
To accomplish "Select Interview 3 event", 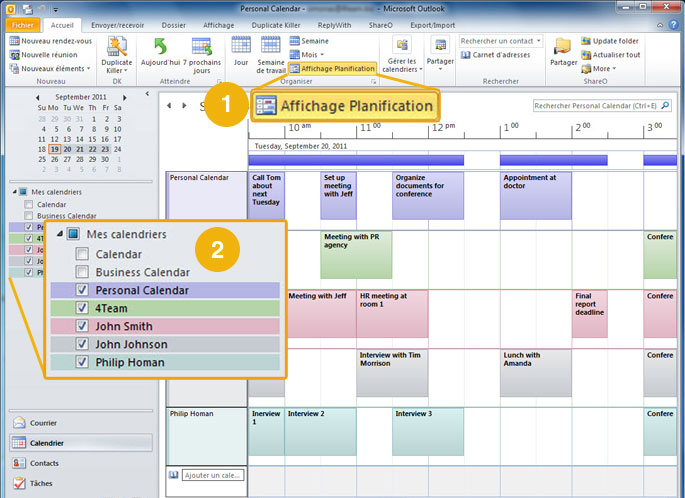I will pos(428,432).
